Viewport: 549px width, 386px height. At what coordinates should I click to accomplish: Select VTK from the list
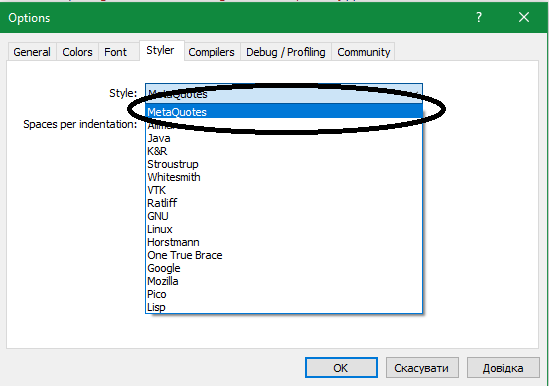click(x=284, y=190)
